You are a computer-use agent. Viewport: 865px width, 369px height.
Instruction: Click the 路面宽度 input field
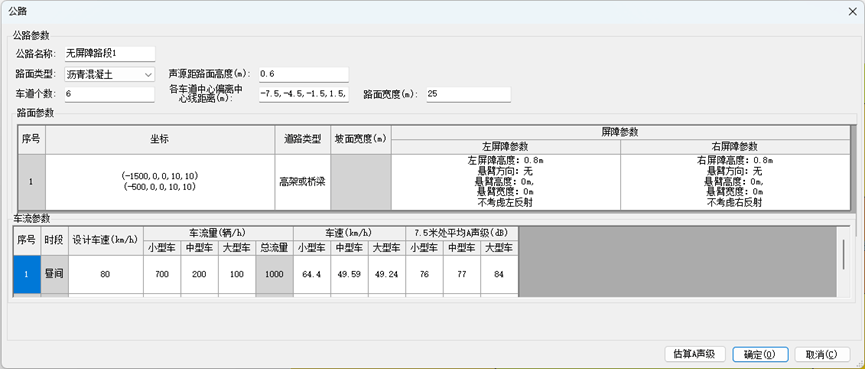(x=468, y=94)
